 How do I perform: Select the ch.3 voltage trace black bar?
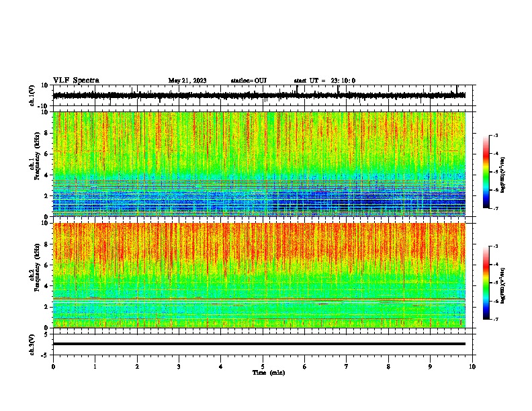tap(259, 344)
